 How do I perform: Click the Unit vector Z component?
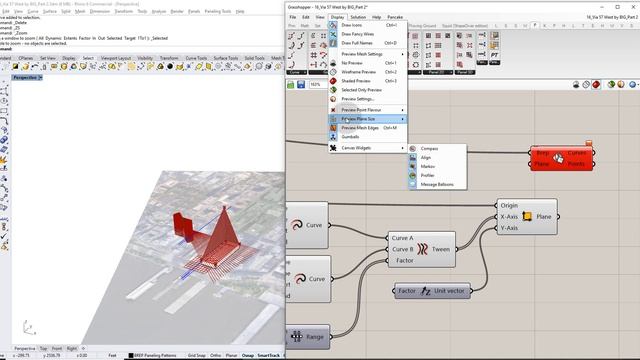click(432, 291)
